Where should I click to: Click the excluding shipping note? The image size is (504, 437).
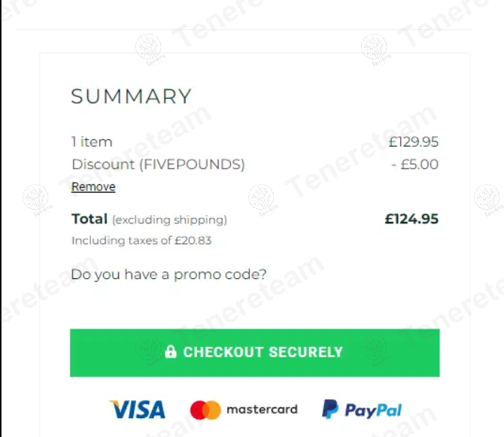tap(169, 220)
